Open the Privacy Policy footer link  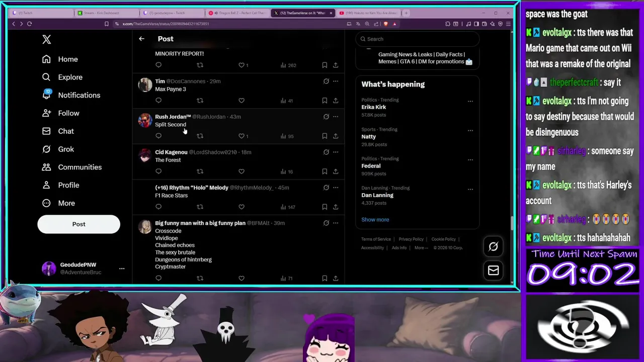tap(411, 239)
